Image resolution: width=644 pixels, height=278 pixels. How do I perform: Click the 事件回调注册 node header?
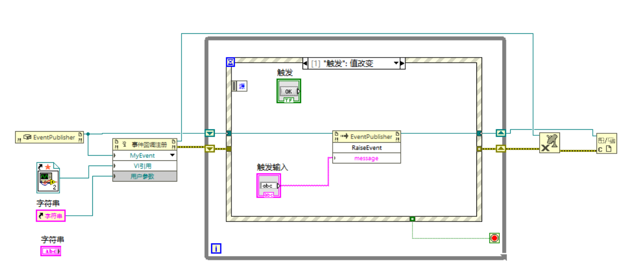(x=145, y=144)
